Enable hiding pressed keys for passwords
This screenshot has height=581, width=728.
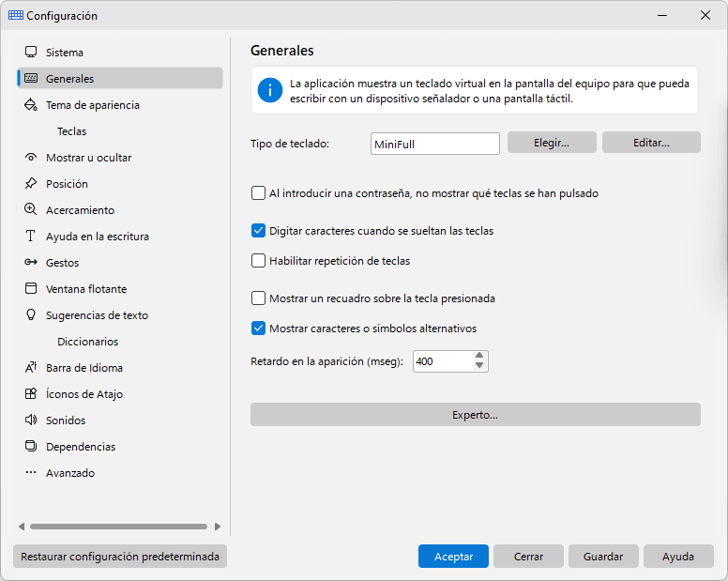[x=258, y=192]
